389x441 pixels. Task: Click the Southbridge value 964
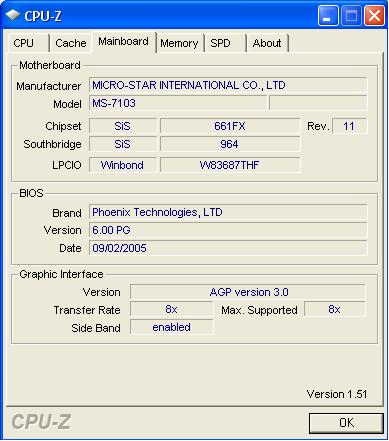pos(230,144)
